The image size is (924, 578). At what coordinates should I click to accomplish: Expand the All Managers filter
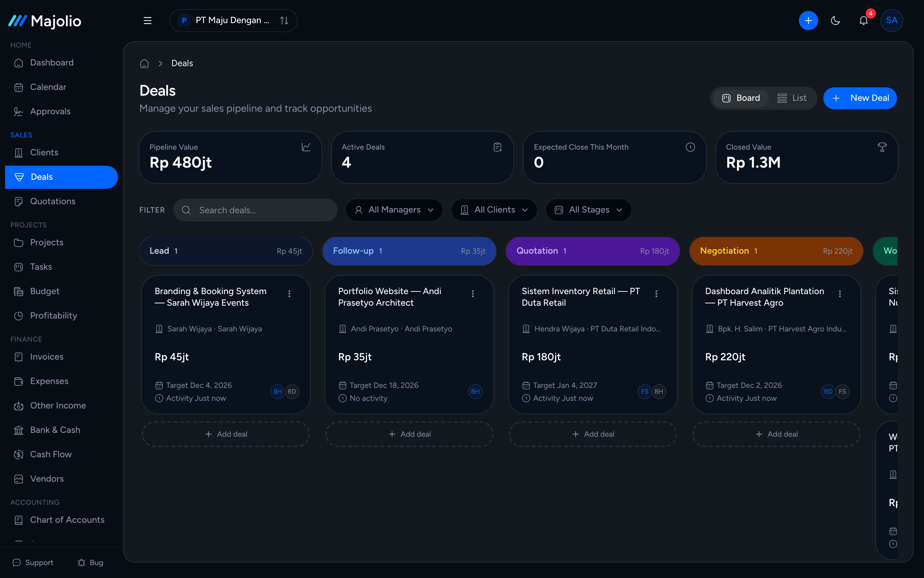(x=394, y=210)
